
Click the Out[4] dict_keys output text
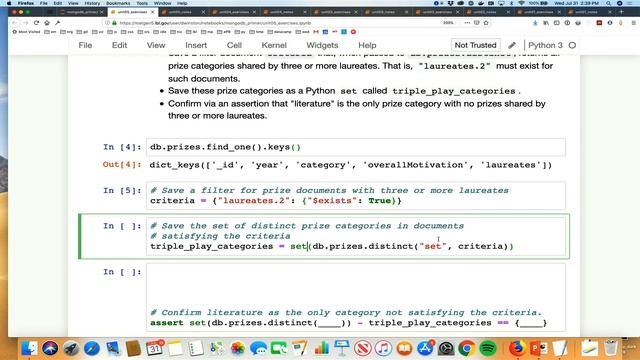point(350,165)
